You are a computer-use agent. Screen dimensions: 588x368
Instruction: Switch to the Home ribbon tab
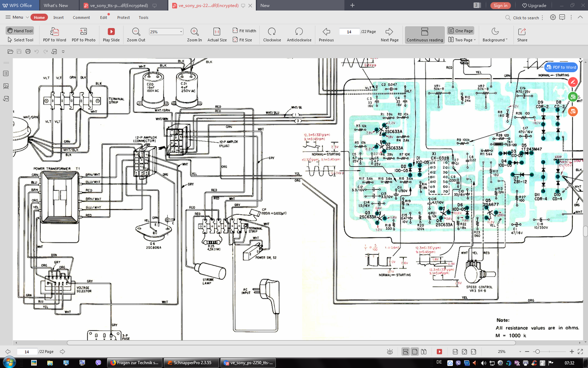point(39,17)
